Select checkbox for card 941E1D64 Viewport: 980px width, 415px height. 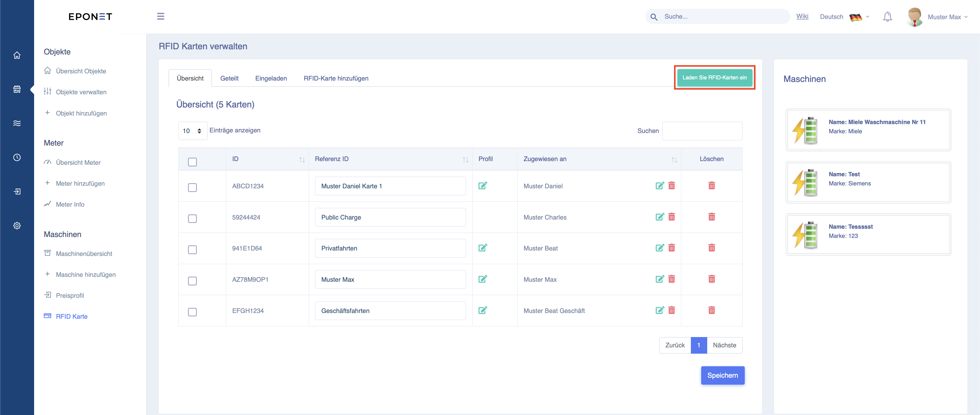coord(192,250)
